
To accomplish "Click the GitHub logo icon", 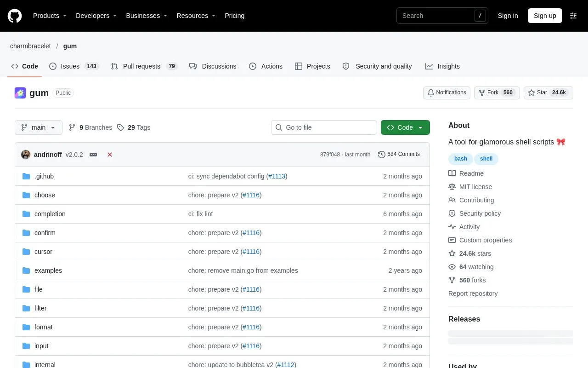I will [x=15, y=16].
